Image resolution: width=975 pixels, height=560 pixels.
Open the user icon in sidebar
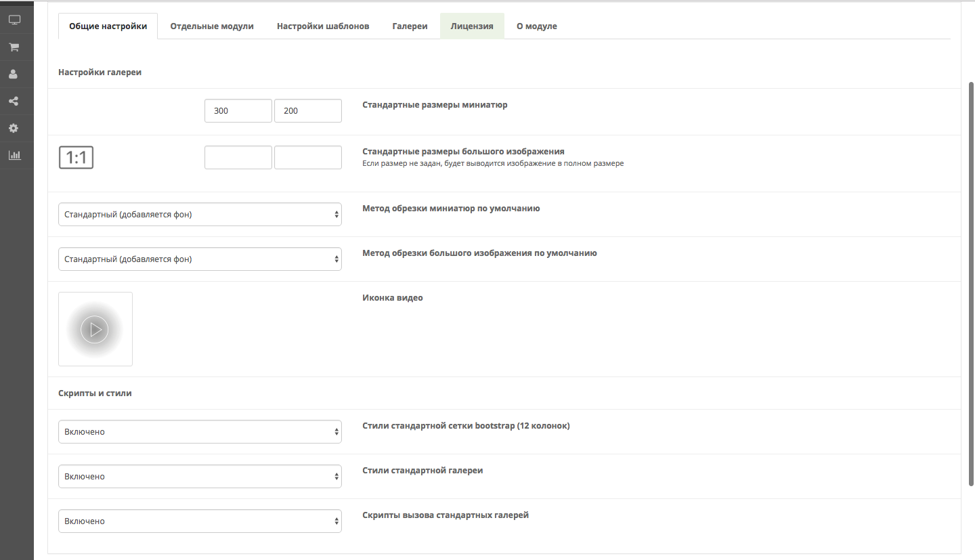(14, 74)
